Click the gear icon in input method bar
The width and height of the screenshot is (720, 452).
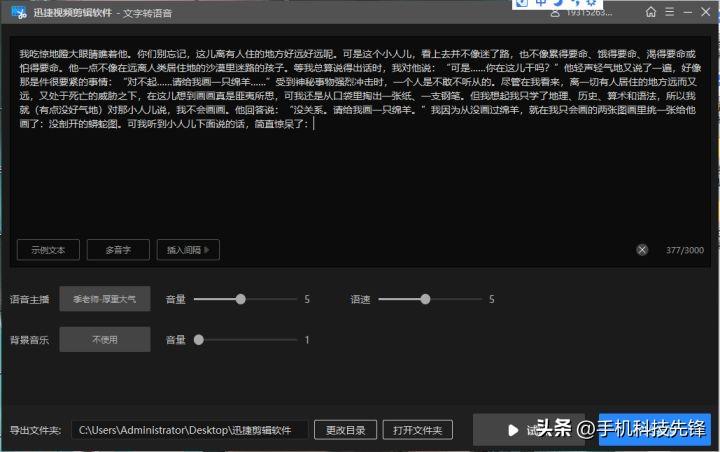click(592, 3)
